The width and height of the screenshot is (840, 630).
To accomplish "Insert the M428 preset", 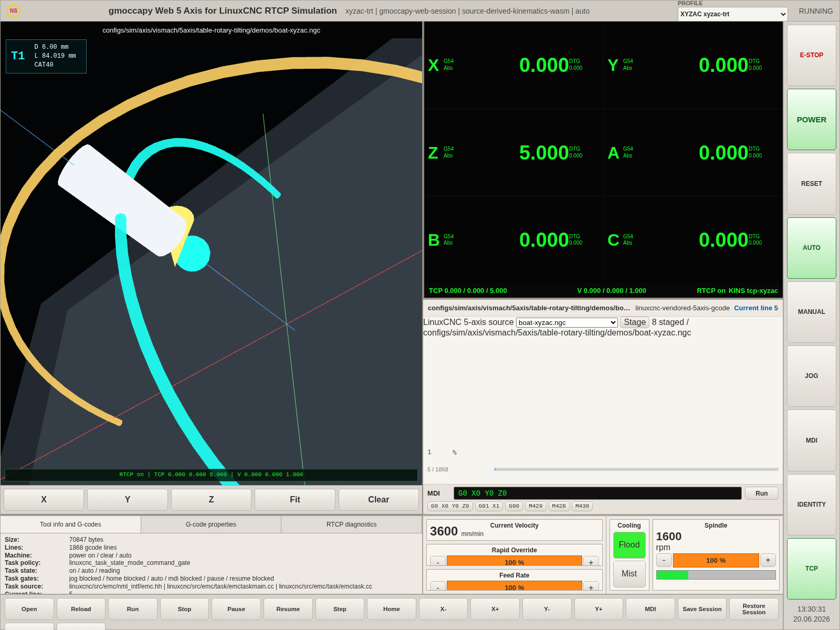I will click(559, 506).
